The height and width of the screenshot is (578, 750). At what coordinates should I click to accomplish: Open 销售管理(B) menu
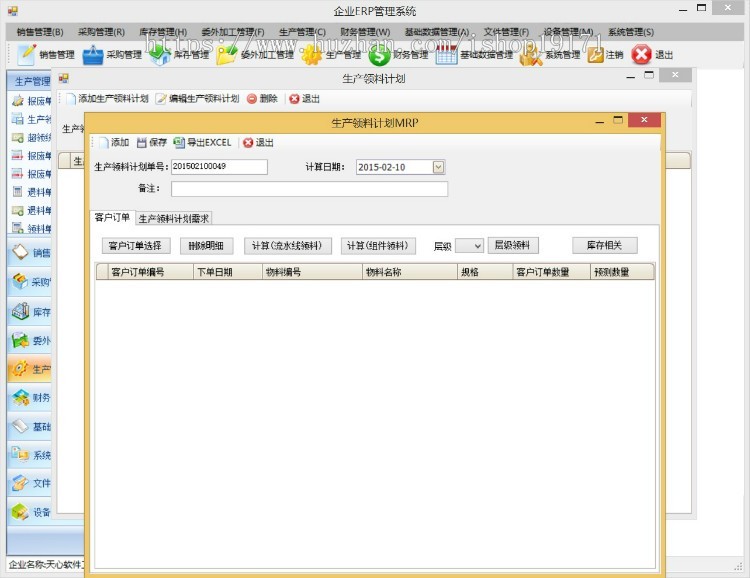40,32
